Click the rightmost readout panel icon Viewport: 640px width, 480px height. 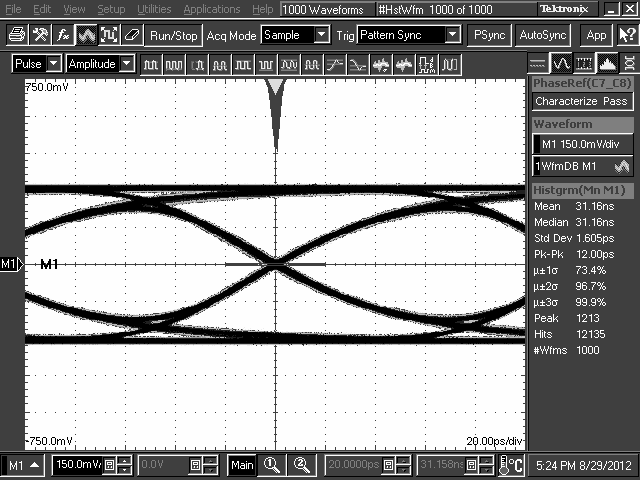pos(629,64)
